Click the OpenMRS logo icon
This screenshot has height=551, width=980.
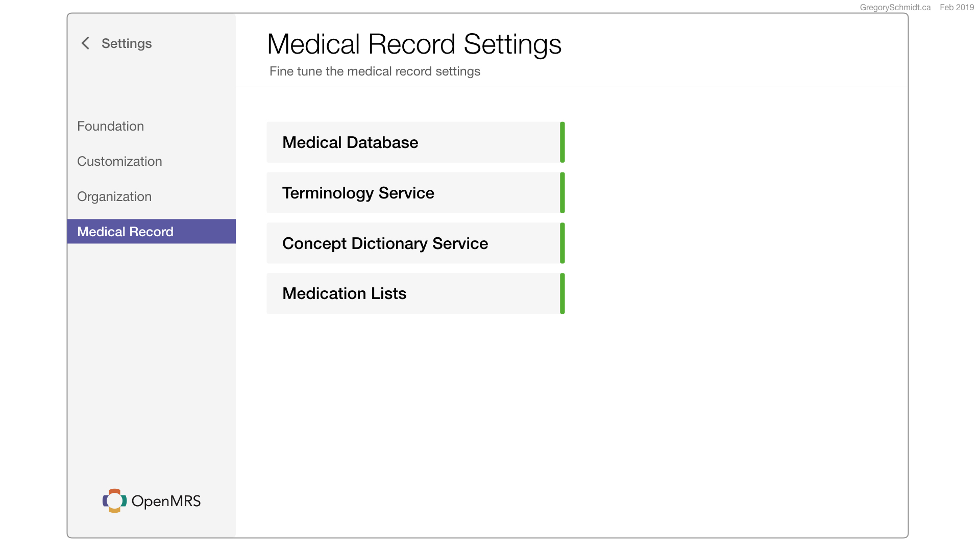(114, 501)
